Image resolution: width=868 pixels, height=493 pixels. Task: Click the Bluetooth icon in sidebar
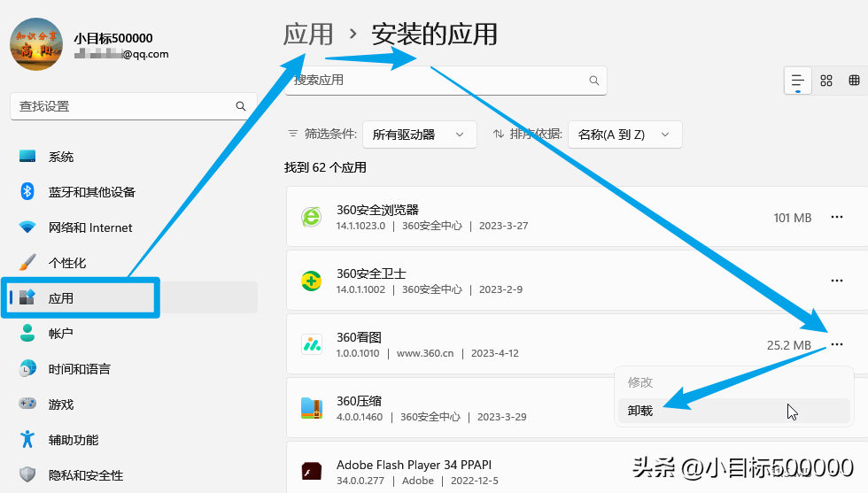[27, 191]
